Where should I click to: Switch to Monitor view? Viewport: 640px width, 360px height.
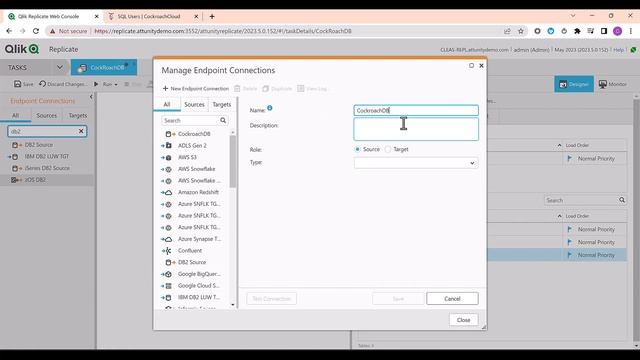pyautogui.click(x=612, y=84)
